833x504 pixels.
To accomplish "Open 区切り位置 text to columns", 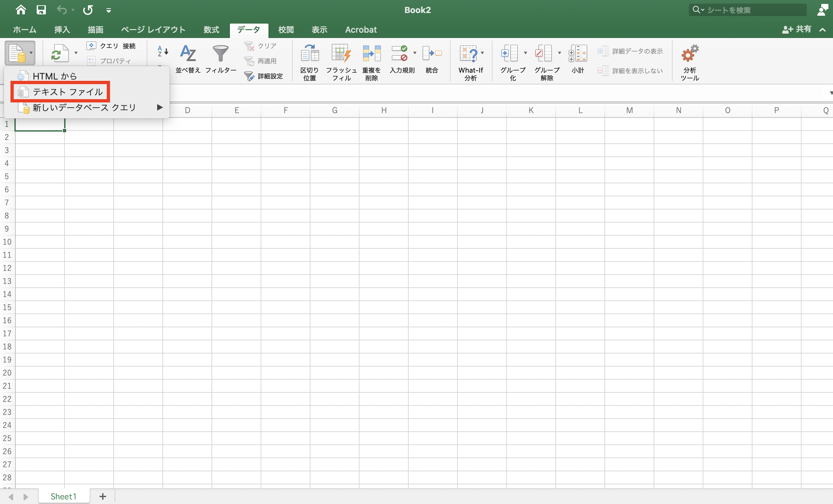I will click(310, 62).
